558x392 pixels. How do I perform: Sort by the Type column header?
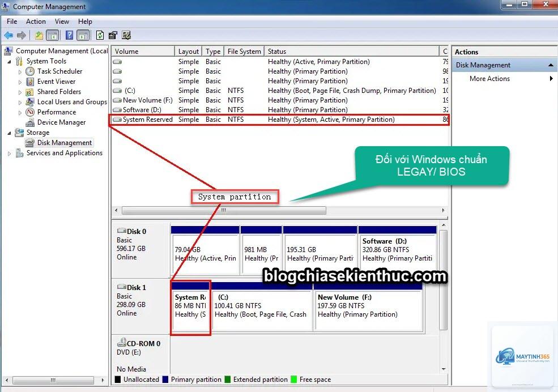[213, 51]
